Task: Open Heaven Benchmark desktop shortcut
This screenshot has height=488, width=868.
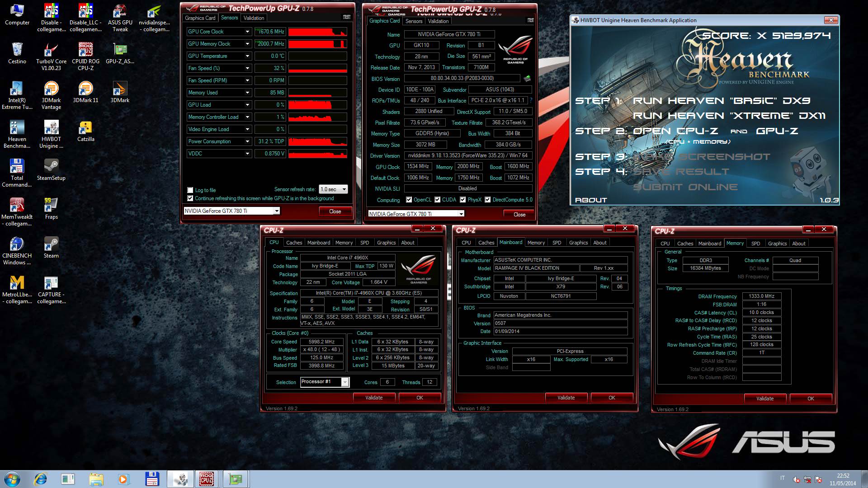Action: point(17,135)
